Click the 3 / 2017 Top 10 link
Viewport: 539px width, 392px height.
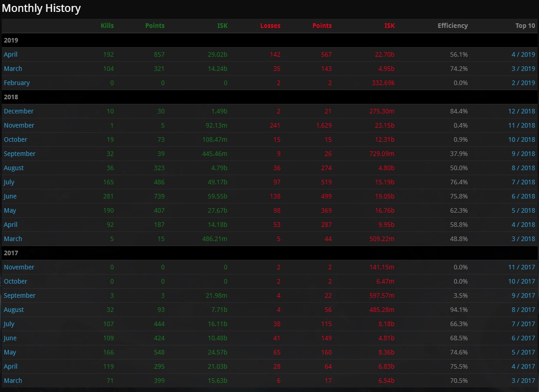point(523,381)
